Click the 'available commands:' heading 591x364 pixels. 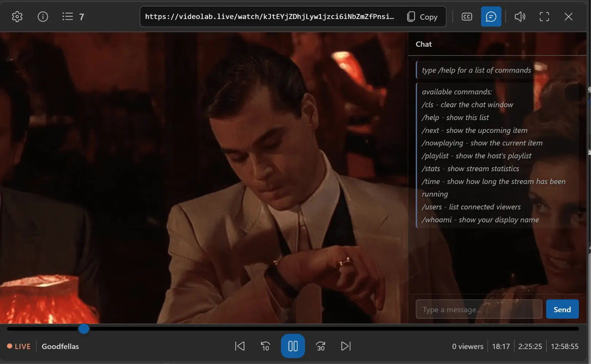coord(457,92)
